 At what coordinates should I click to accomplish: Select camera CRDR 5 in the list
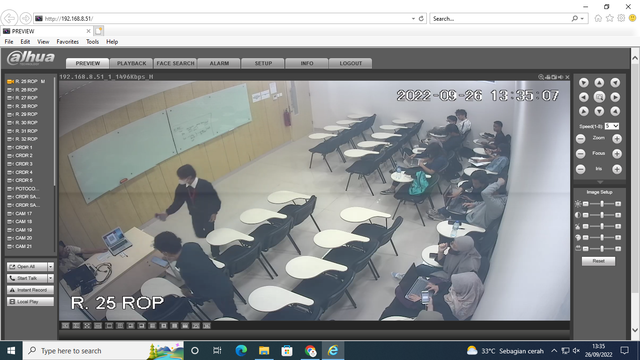pos(24,180)
